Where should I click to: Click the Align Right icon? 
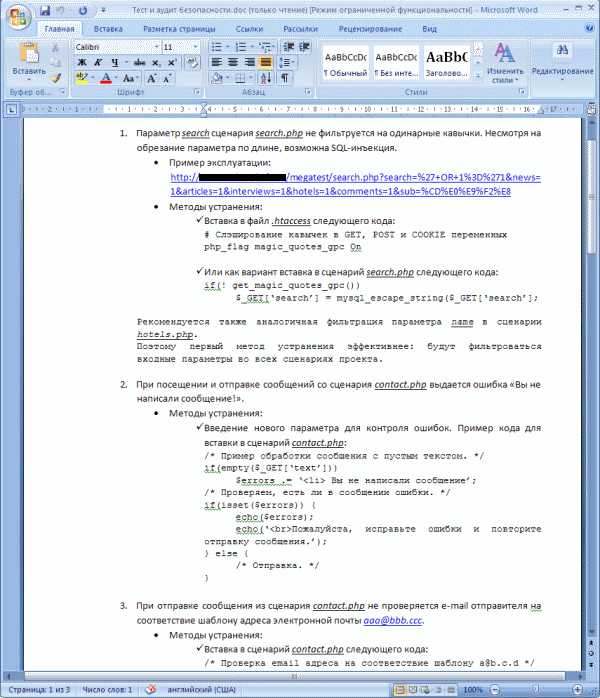click(x=249, y=62)
